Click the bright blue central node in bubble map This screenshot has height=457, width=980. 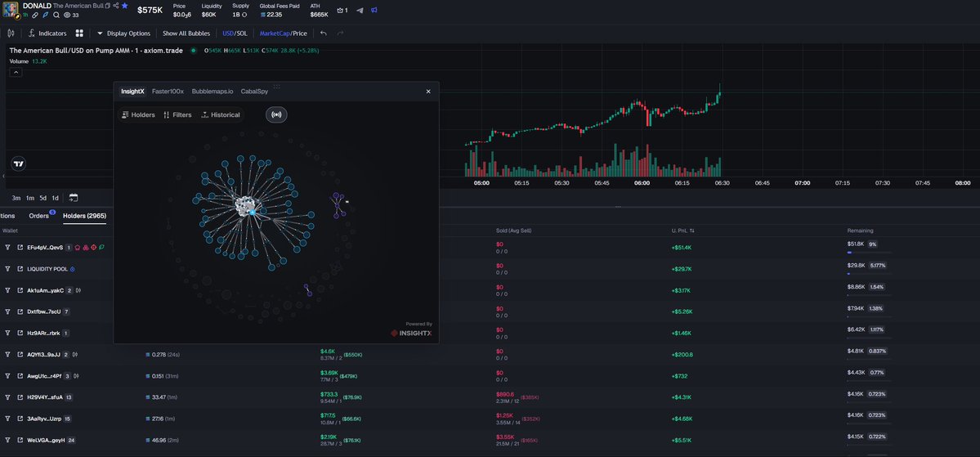coord(253,213)
